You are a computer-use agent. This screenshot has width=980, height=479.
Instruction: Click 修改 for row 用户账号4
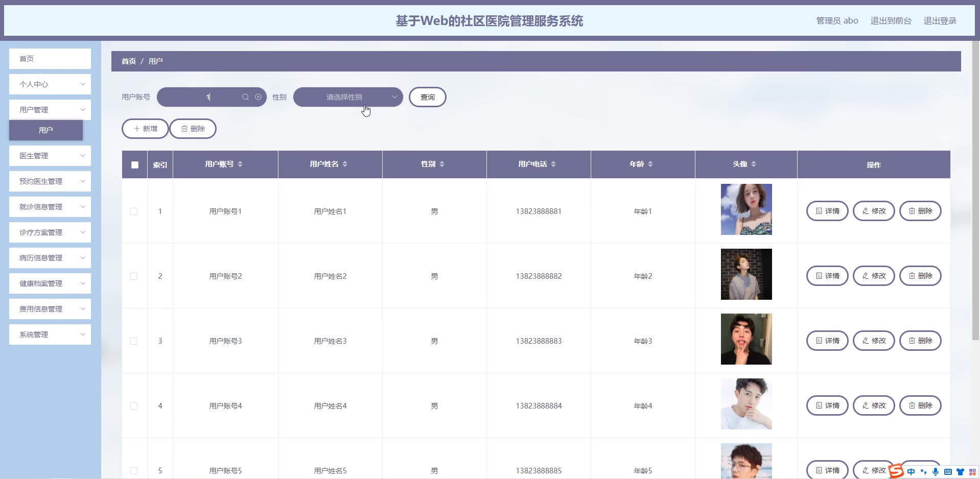[874, 405]
